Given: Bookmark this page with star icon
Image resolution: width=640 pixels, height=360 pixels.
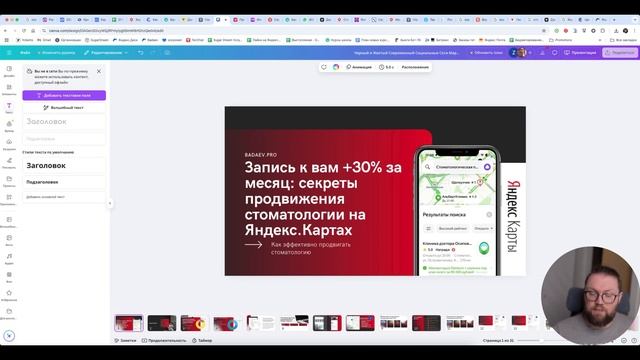Looking at the screenshot, I should pyautogui.click(x=544, y=31).
